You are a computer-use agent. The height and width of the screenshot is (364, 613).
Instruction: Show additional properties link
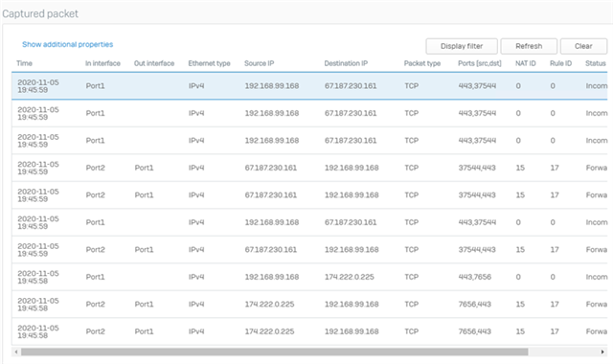click(x=68, y=44)
